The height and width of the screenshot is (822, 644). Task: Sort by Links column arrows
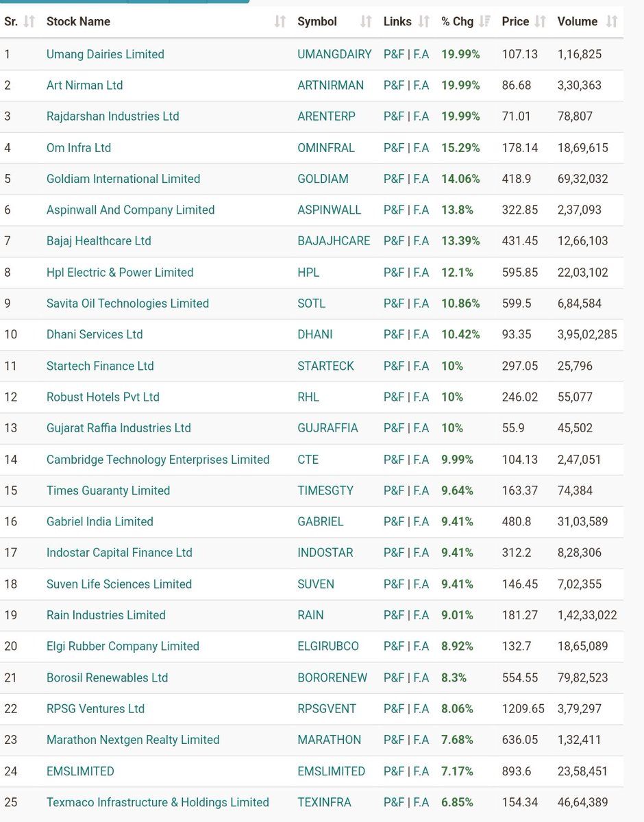[x=424, y=22]
